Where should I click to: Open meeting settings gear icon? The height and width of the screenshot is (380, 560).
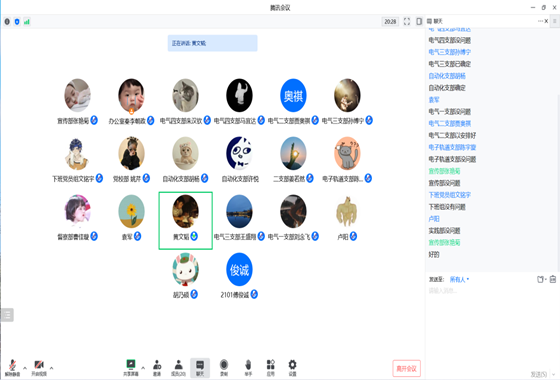coord(292,368)
